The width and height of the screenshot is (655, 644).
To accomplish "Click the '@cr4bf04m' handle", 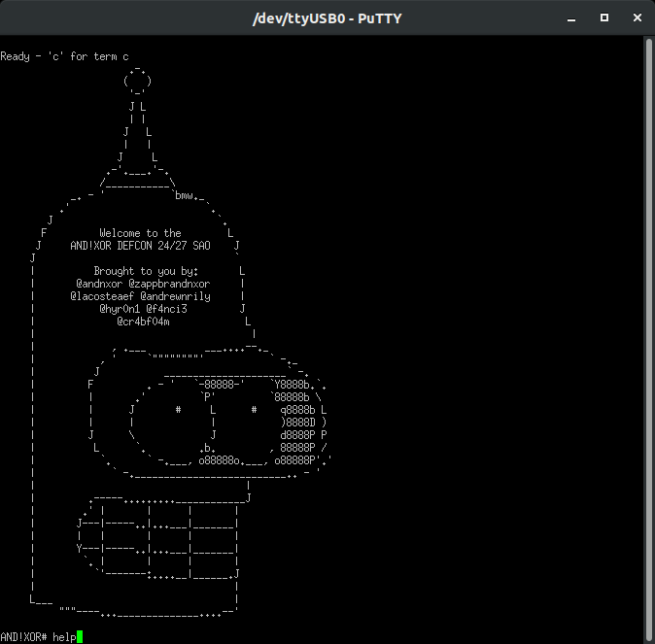I will tap(143, 322).
